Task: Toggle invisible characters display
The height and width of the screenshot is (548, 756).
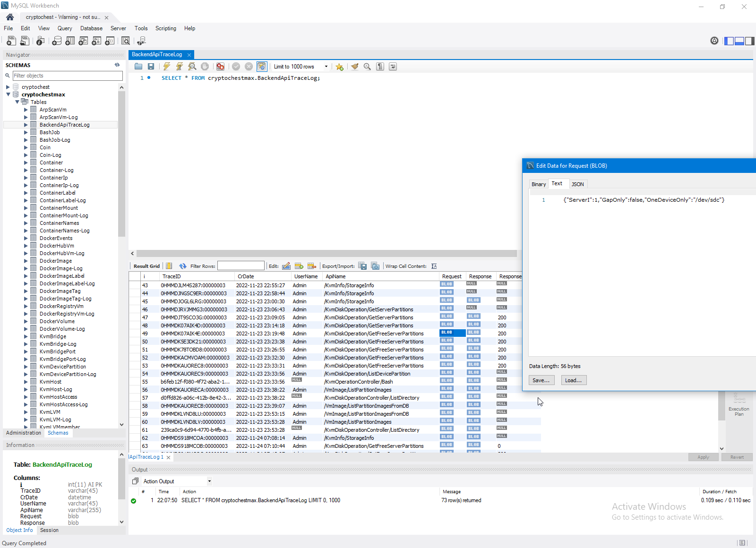Action: tap(380, 67)
